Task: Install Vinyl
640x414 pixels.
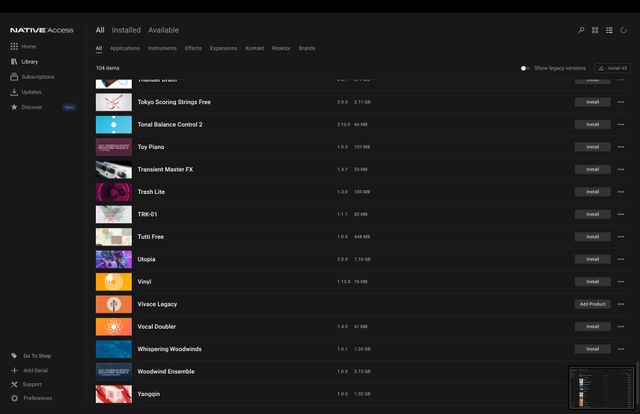Action: point(593,282)
